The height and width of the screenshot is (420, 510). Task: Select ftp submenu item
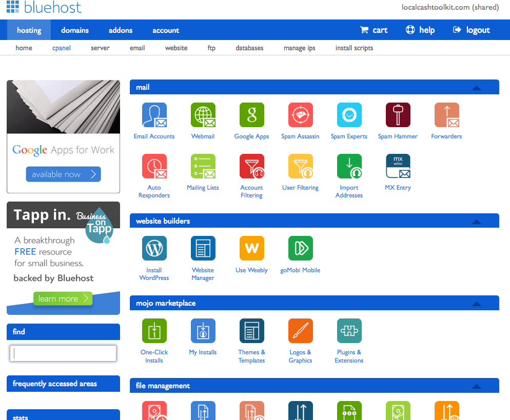(x=211, y=48)
